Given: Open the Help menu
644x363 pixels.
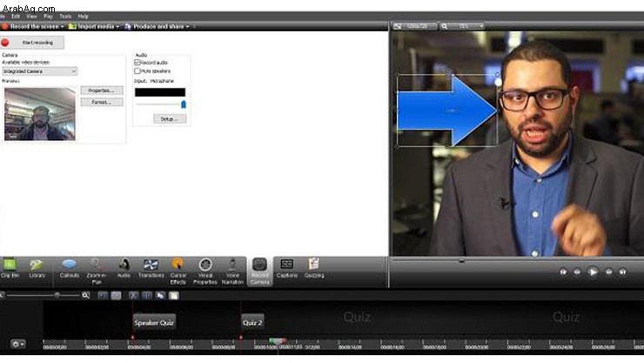Looking at the screenshot, I should click(x=84, y=16).
